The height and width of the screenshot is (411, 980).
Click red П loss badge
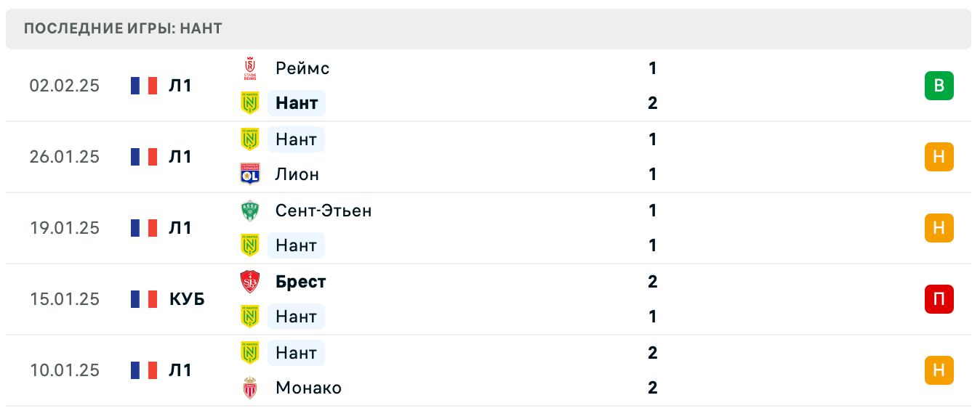[x=939, y=299]
